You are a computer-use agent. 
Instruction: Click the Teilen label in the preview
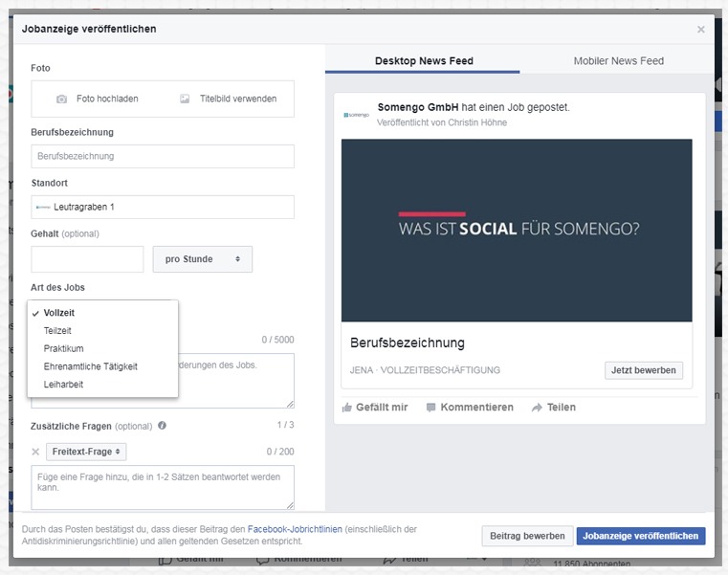click(x=561, y=408)
